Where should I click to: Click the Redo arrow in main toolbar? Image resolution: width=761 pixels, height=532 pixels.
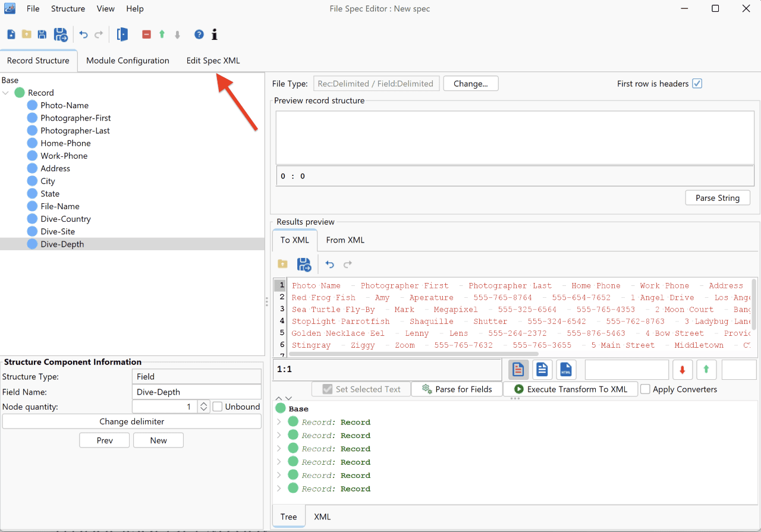99,34
